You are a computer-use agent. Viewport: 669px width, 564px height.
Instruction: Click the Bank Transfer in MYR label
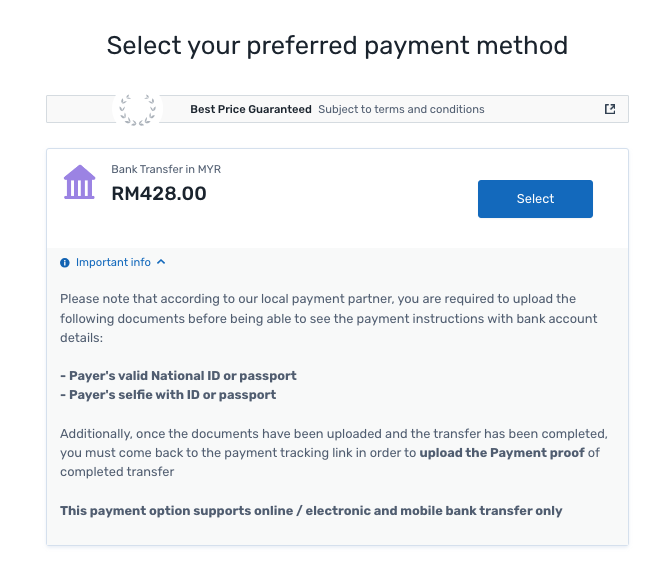click(166, 169)
